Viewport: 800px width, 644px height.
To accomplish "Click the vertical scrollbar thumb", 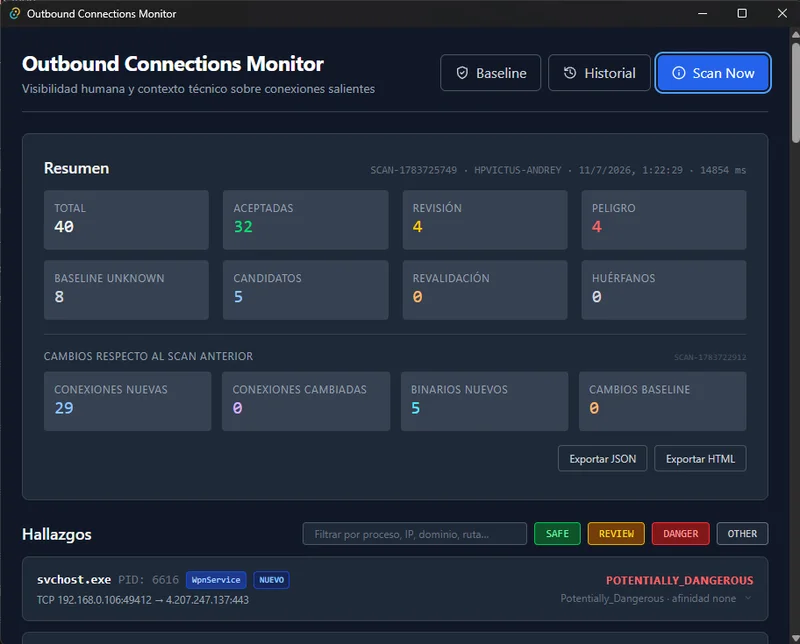I will [x=795, y=92].
